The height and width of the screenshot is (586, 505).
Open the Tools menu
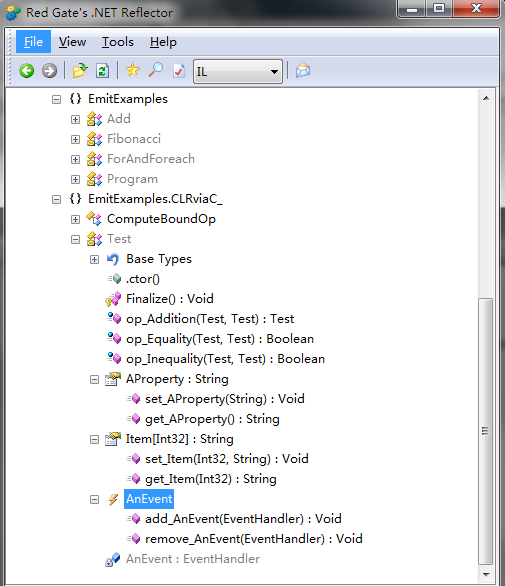pos(118,42)
